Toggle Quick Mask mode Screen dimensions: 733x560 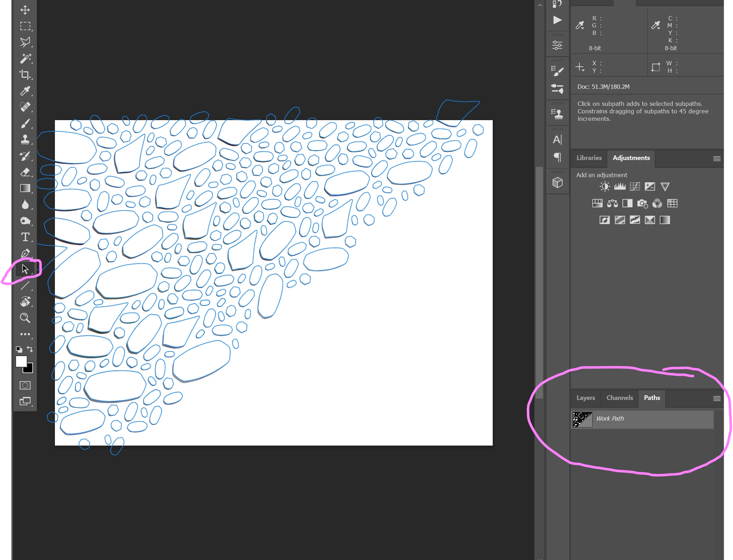pos(25,385)
